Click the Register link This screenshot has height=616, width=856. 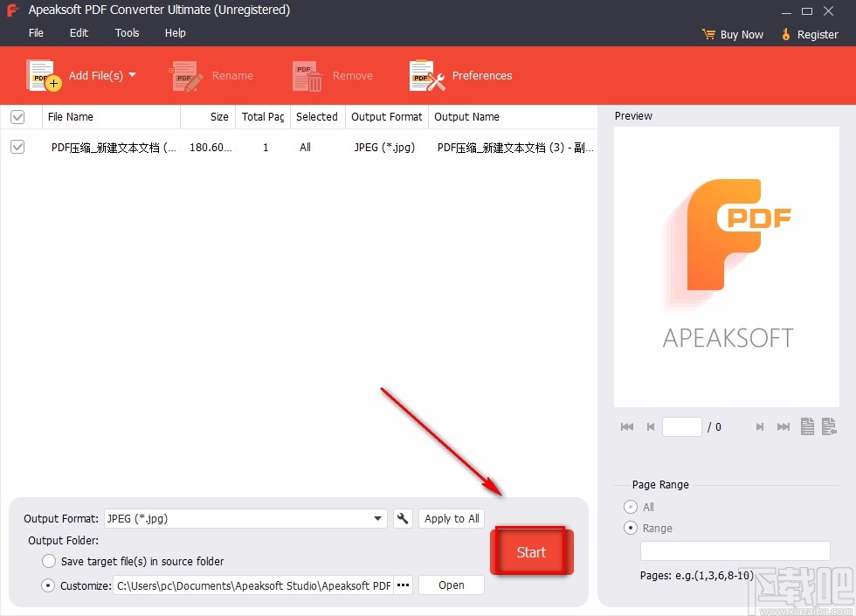point(817,34)
